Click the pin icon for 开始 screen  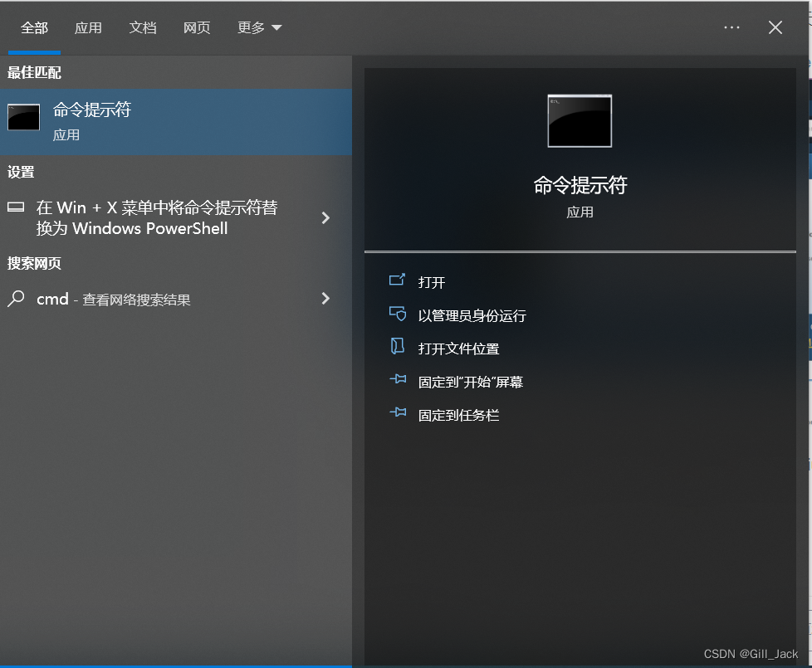[398, 379]
